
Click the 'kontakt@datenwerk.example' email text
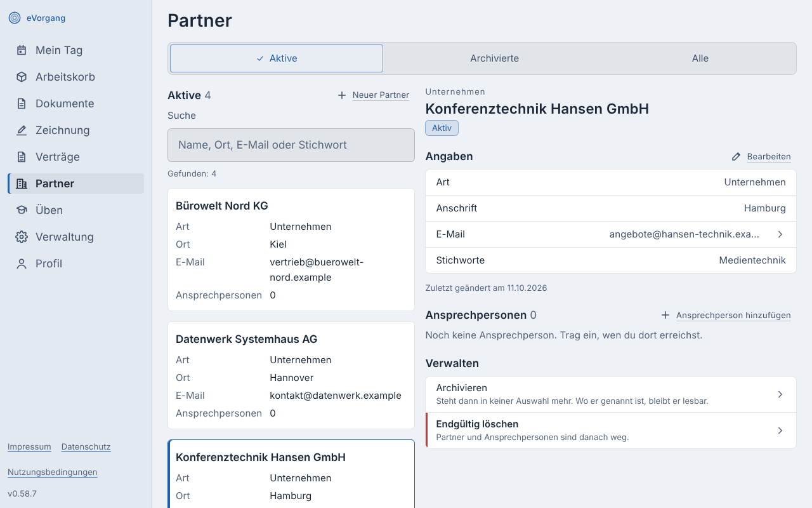[x=336, y=396]
